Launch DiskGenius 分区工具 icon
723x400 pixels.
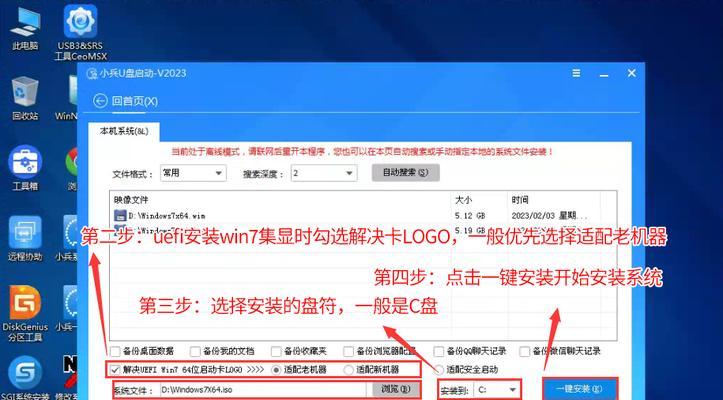(x=25, y=314)
